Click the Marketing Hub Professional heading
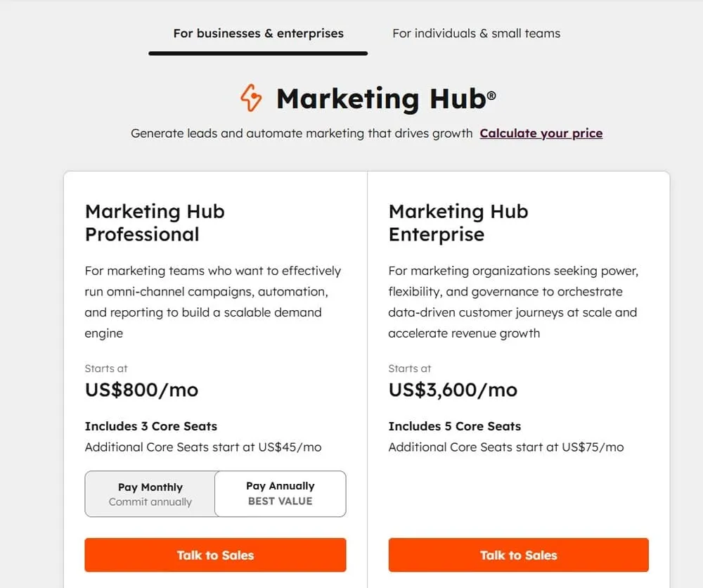 155,222
